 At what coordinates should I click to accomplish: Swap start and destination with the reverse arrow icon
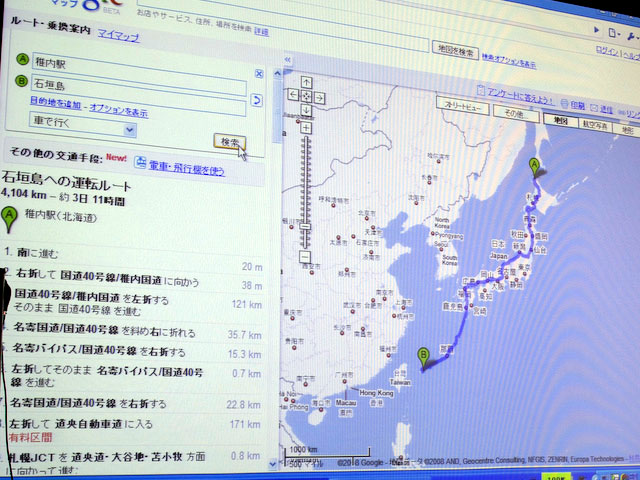coord(256,100)
